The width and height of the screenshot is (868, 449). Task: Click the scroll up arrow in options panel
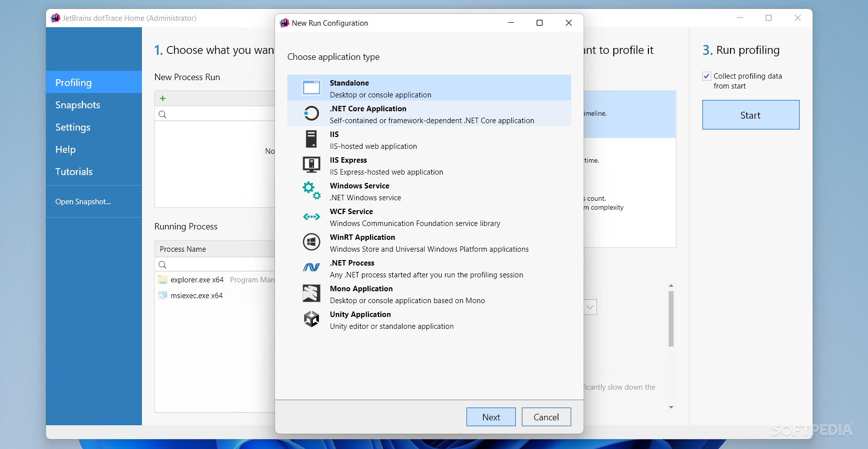tap(671, 285)
